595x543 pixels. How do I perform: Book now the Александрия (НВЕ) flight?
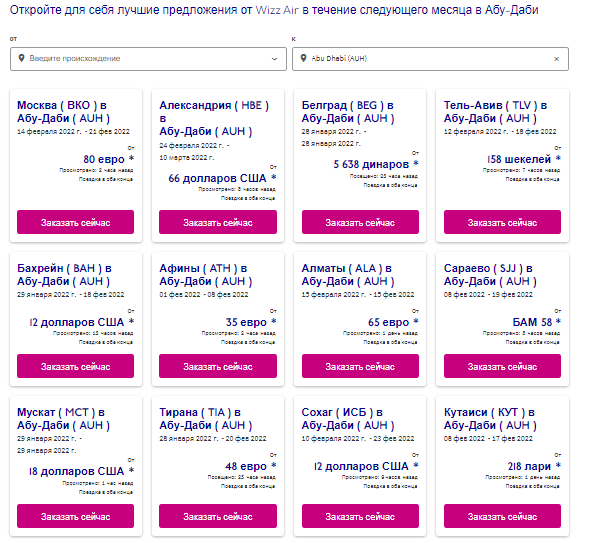click(218, 222)
